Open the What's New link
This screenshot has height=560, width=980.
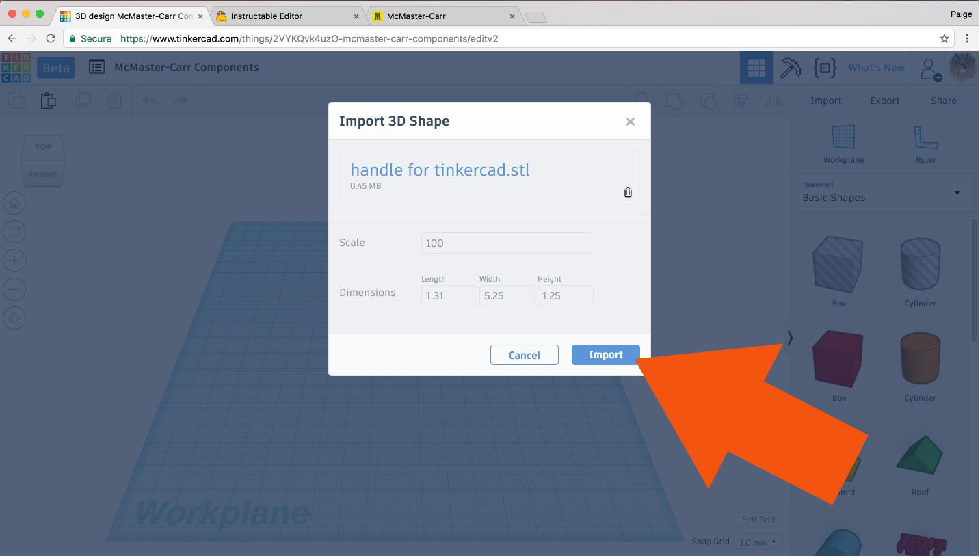(876, 68)
